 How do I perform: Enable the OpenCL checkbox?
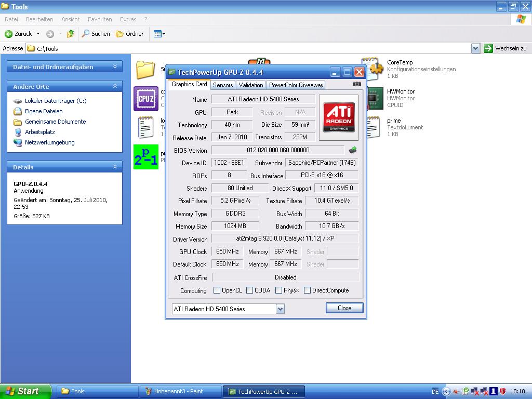pos(217,290)
